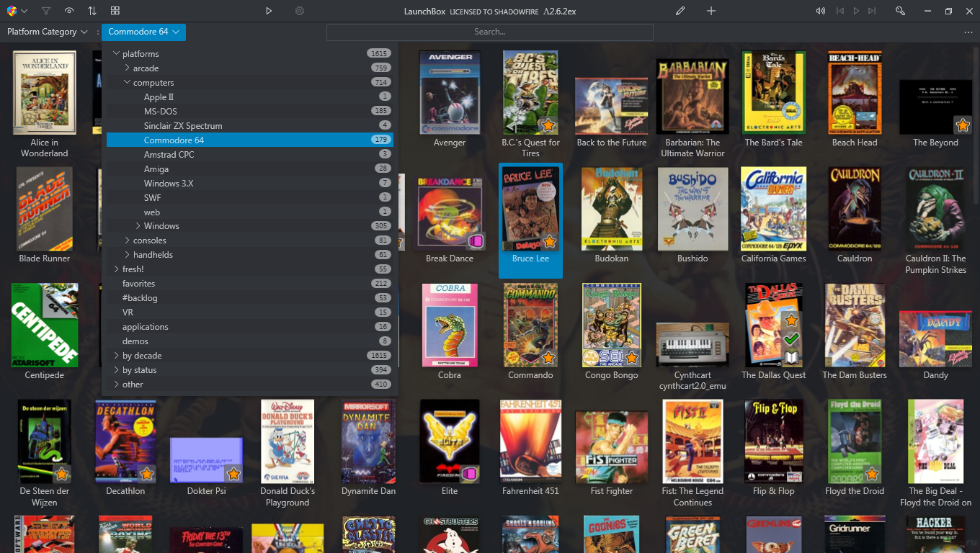Click the pink badge on Elite cover
This screenshot has height=553, width=980.
pyautogui.click(x=470, y=474)
